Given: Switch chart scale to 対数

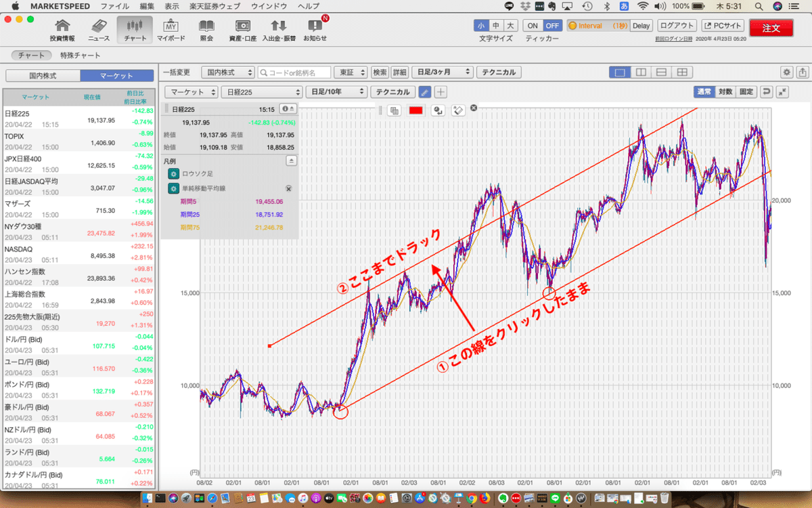Looking at the screenshot, I should pos(725,92).
